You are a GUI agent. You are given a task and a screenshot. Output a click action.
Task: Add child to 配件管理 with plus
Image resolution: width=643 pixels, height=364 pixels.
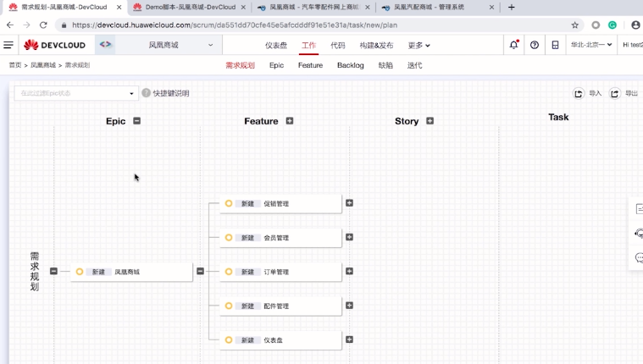349,306
